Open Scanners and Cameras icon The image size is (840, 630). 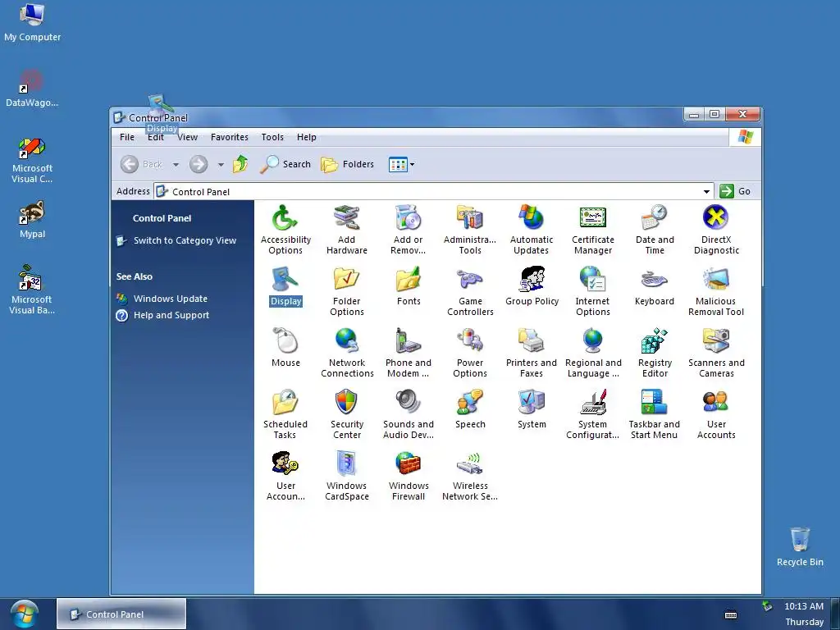[x=716, y=353]
